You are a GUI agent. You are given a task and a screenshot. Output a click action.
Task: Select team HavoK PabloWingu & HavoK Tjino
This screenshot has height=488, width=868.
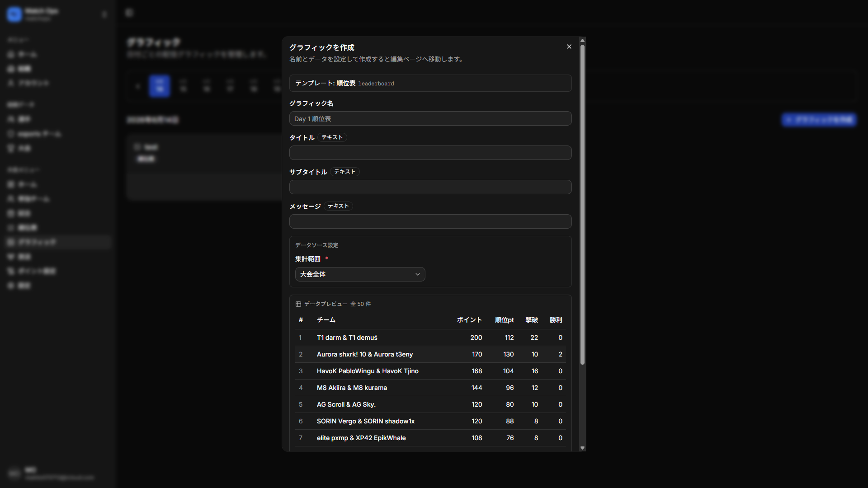coord(368,371)
